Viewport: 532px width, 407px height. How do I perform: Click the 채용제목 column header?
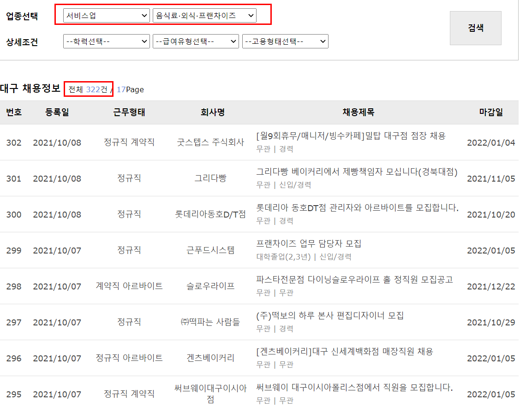click(x=359, y=112)
